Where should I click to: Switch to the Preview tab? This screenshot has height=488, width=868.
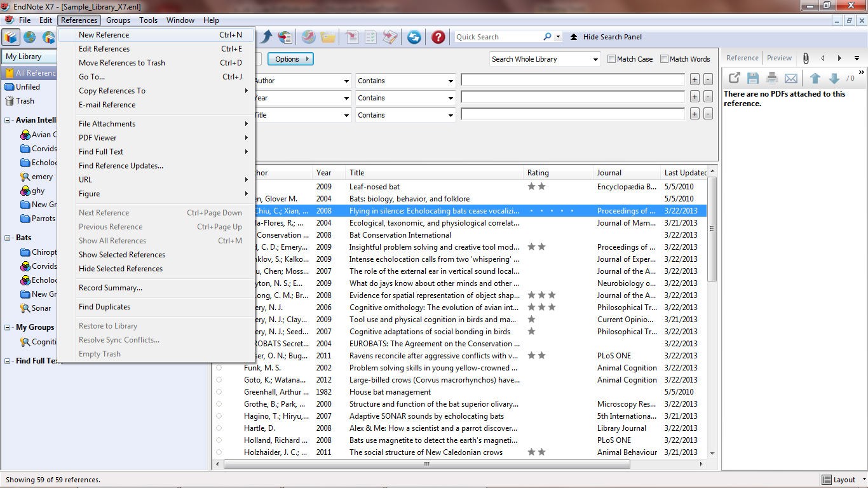779,58
